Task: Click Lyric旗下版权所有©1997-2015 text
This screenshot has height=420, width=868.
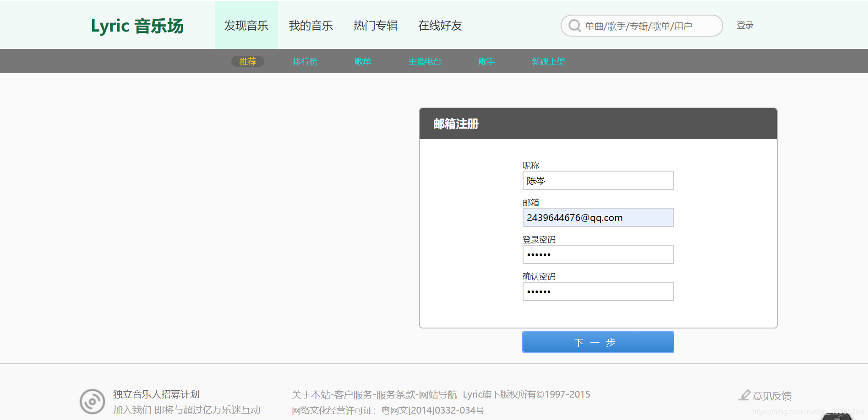Action: point(527,394)
